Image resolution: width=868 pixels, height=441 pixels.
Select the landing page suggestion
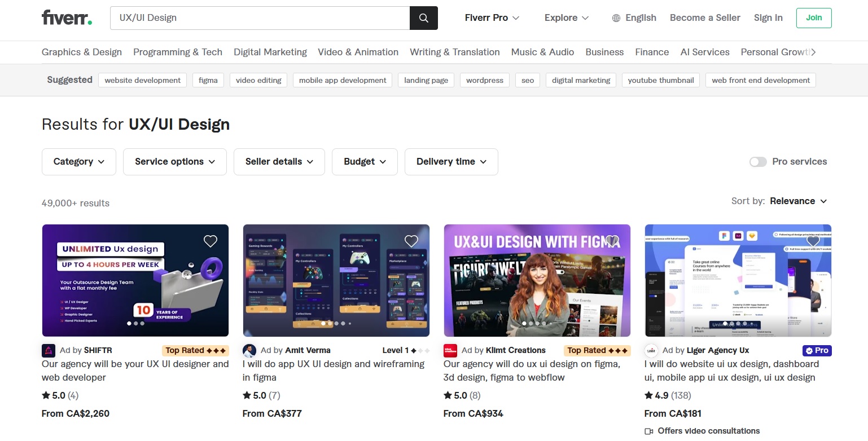426,80
